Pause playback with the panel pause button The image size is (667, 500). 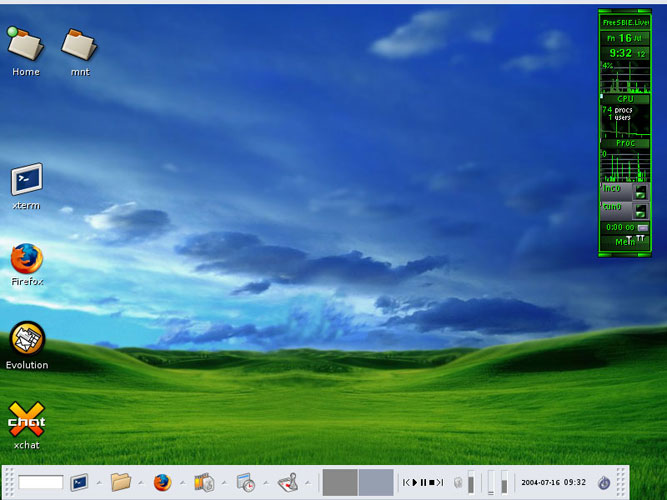tap(423, 482)
